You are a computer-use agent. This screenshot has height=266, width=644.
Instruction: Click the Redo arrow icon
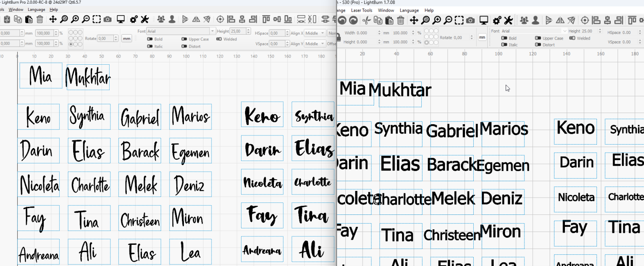353,20
